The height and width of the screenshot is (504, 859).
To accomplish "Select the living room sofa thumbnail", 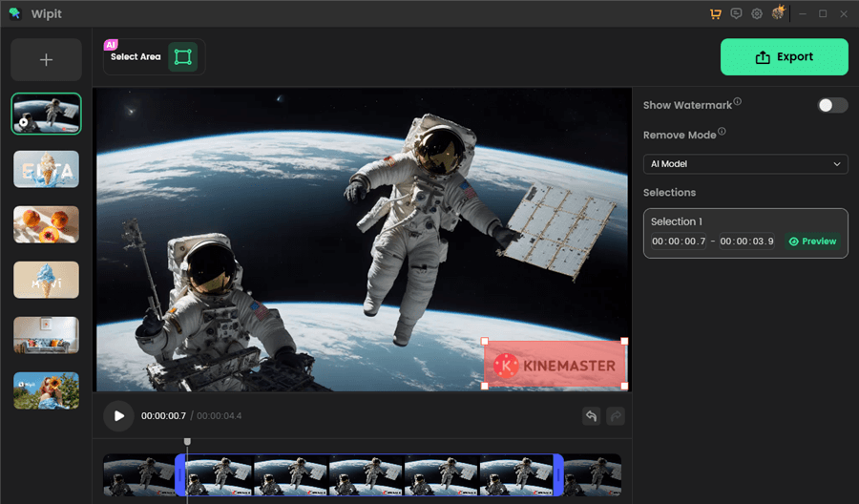I will [47, 335].
